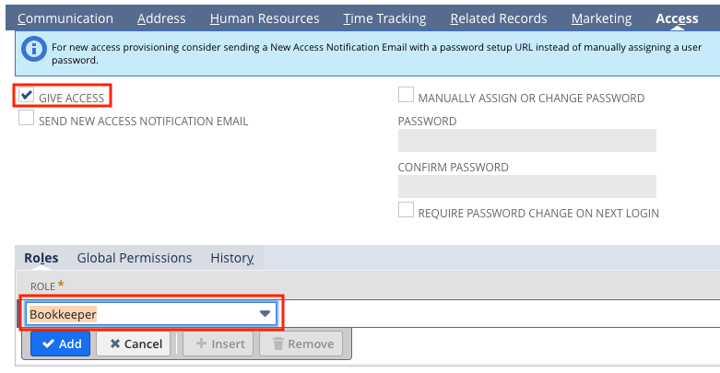Go to the Human Resources tab
Screen dimensions: 720x373
click(264, 18)
